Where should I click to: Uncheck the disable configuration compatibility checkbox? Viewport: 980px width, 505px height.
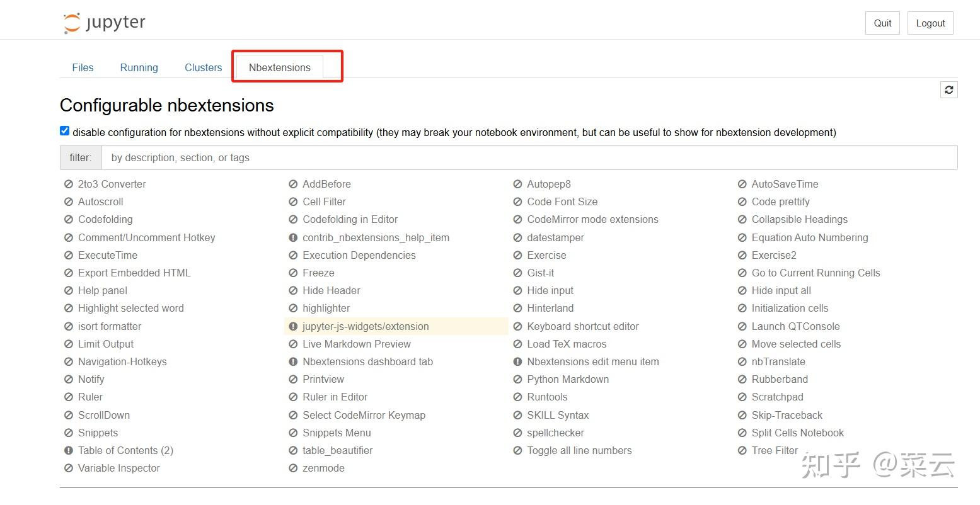click(64, 131)
